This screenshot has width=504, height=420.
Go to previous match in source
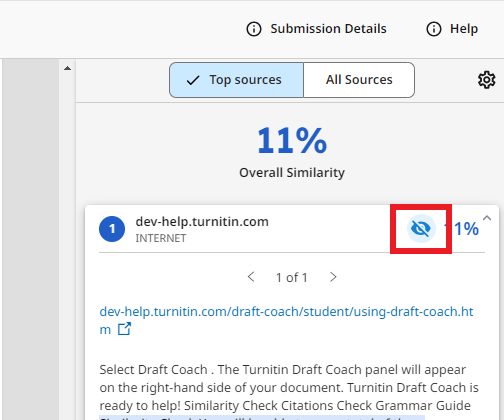coord(251,277)
